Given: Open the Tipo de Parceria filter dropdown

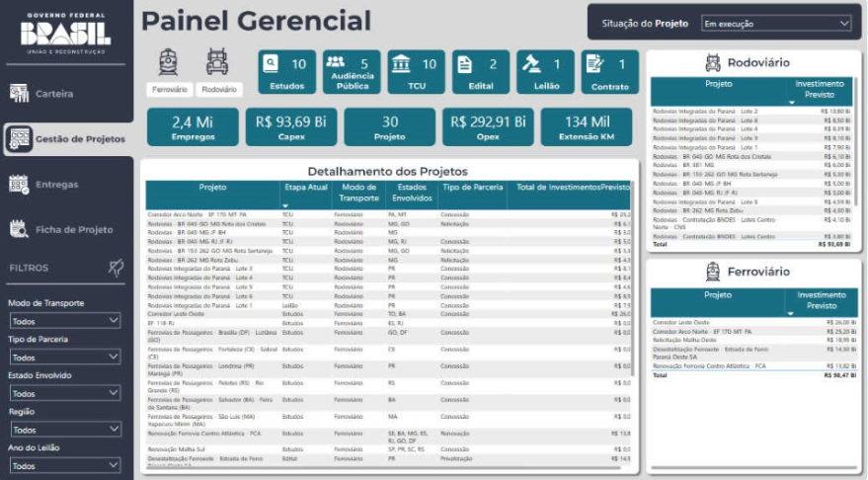Looking at the screenshot, I should coord(65,358).
